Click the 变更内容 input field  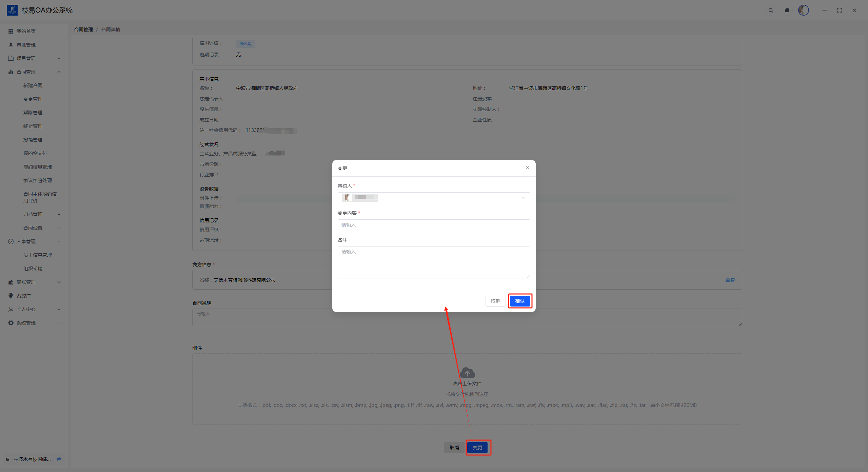[x=434, y=225]
